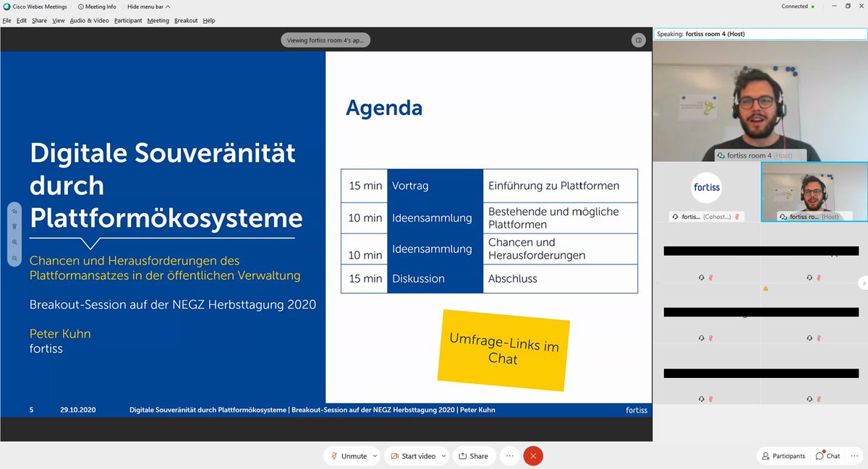The image size is (868, 469).
Task: Click the Share button in bottom controls
Action: coord(473,456)
